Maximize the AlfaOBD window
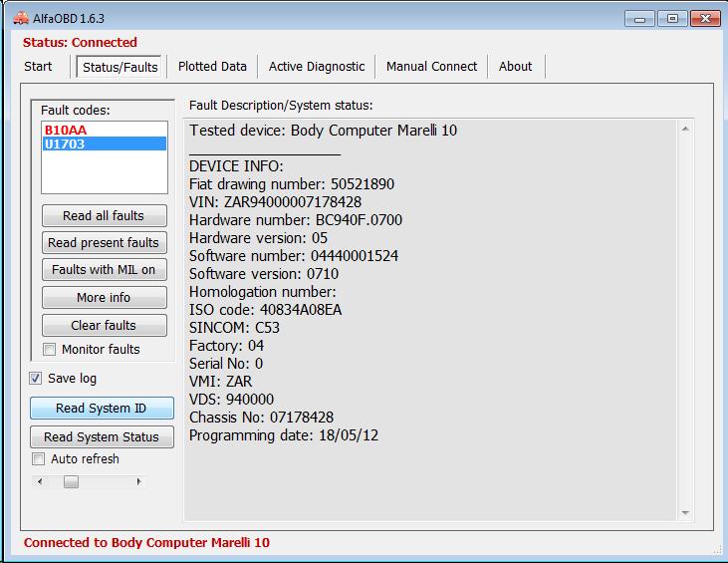728x563 pixels. 672,19
